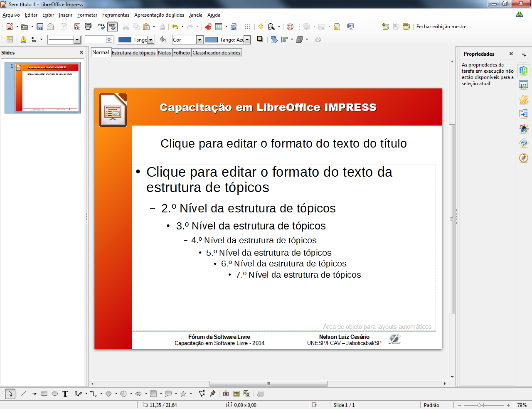Toggle grid display icon
Viewport: 532px width, 409px height.
pos(248,27)
